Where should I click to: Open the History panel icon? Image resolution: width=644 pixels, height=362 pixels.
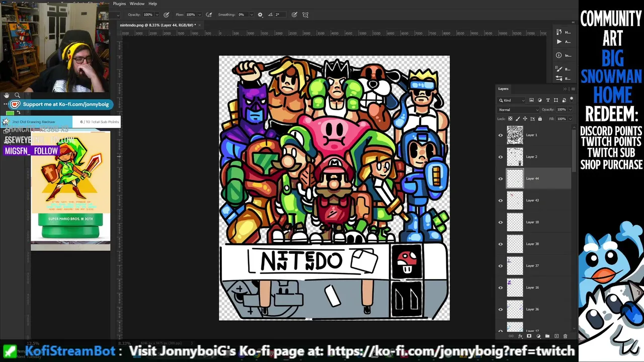pos(559,32)
